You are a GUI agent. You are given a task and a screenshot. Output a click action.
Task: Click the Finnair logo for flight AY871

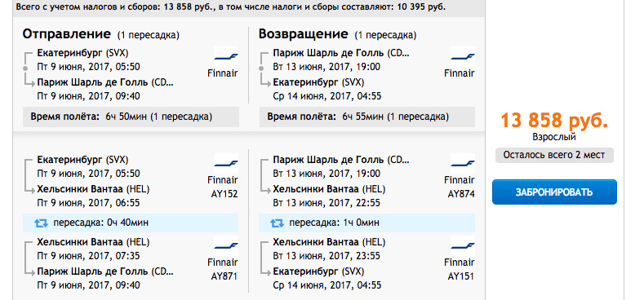226,245
